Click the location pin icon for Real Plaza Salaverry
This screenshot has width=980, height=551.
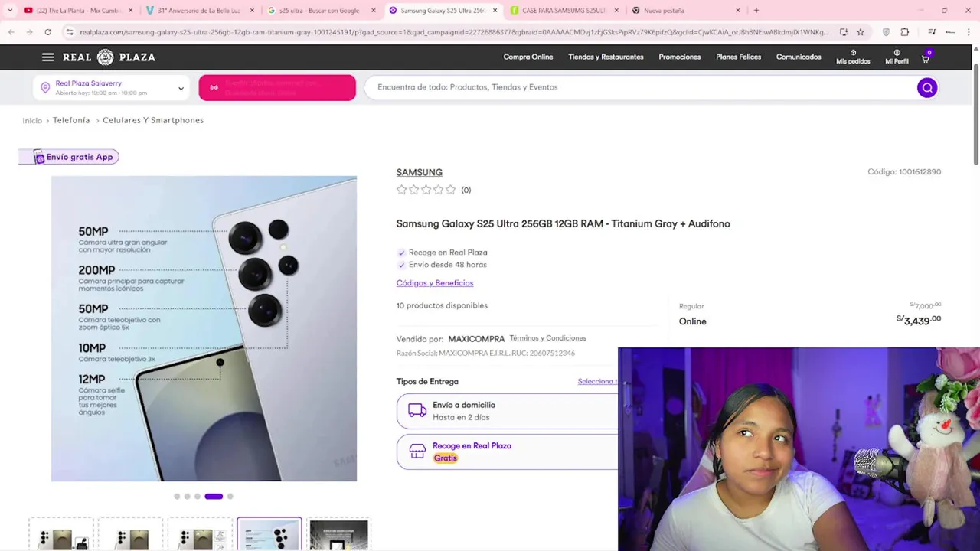click(45, 88)
